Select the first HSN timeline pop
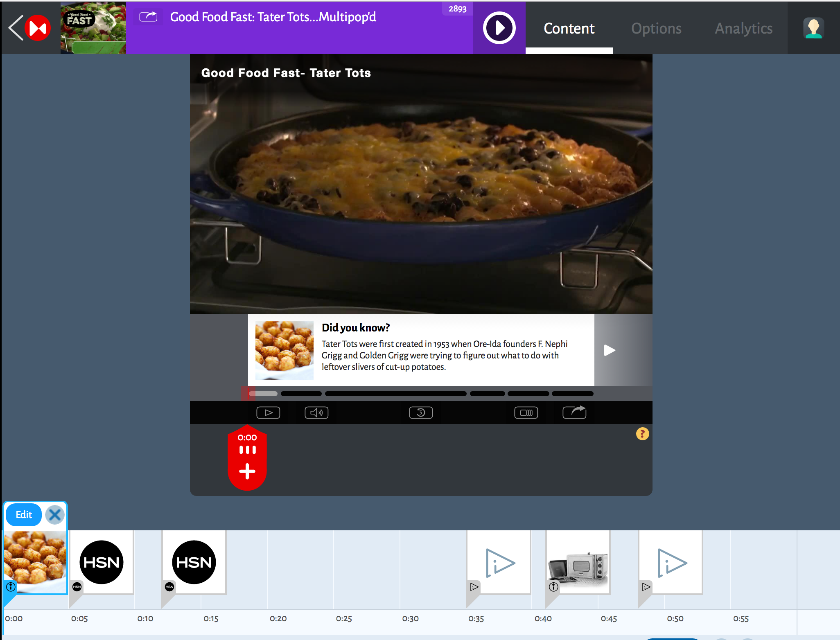This screenshot has width=840, height=640. 102,562
